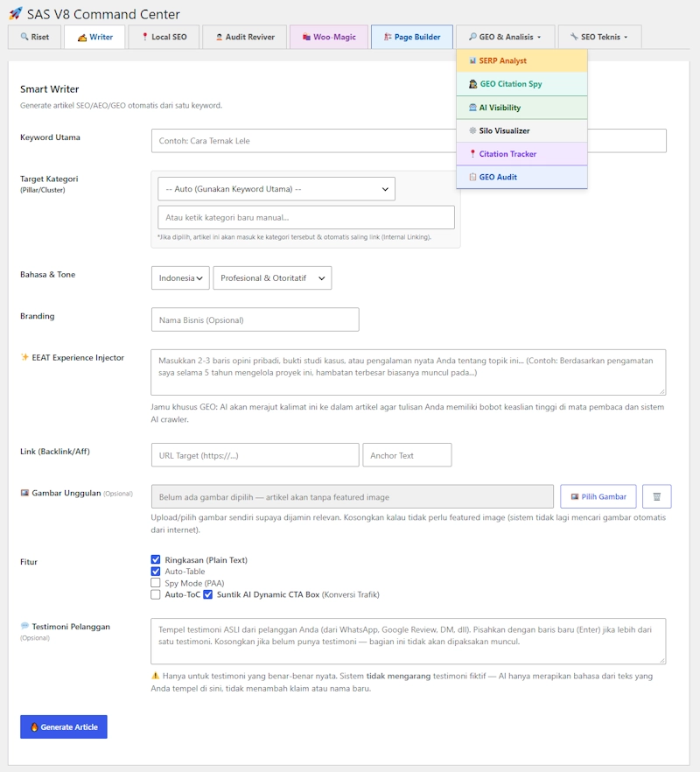Click the writing hand icon on Writer tab
Screen dimensions: 700x772
tap(82, 37)
